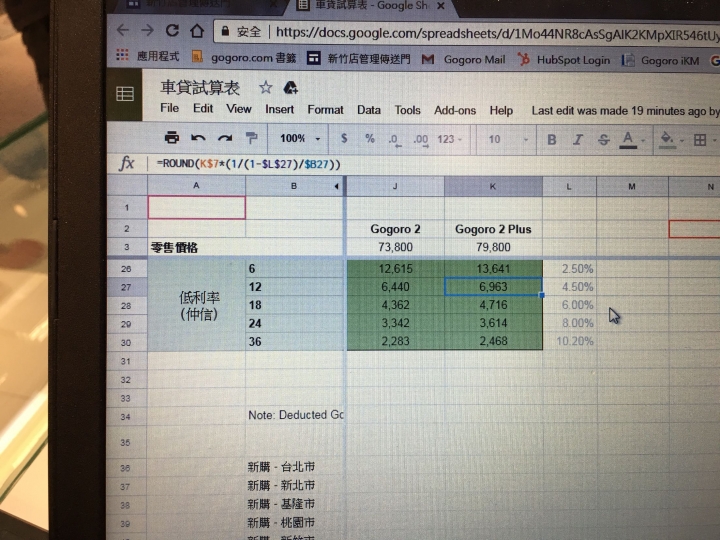Select the 低利率 (仲信) merged cell

click(197, 305)
